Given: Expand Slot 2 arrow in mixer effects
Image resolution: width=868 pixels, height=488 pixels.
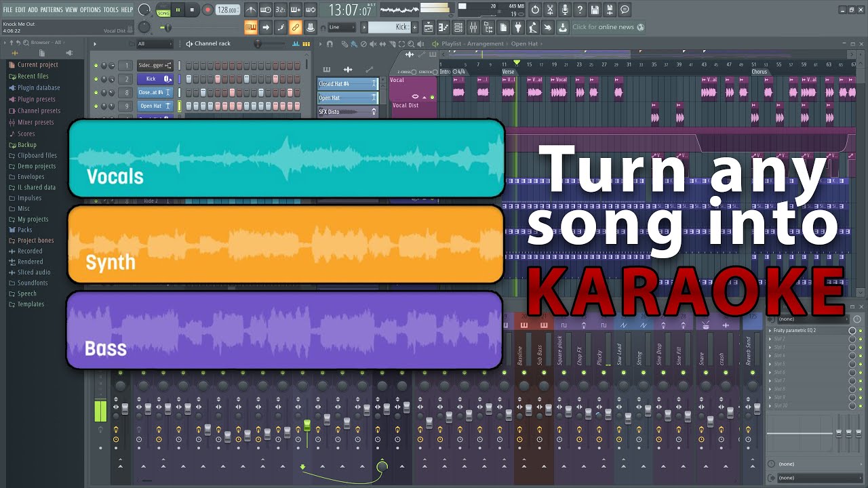Looking at the screenshot, I should [x=770, y=339].
